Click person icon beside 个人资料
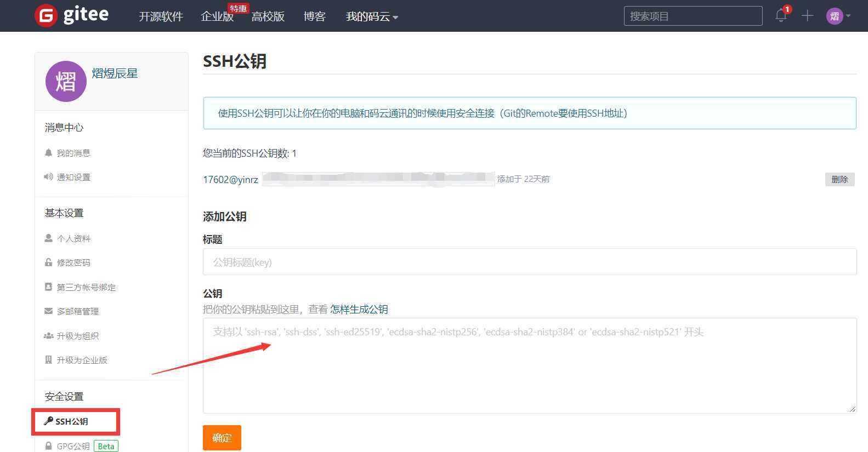The height and width of the screenshot is (452, 868). click(x=48, y=238)
